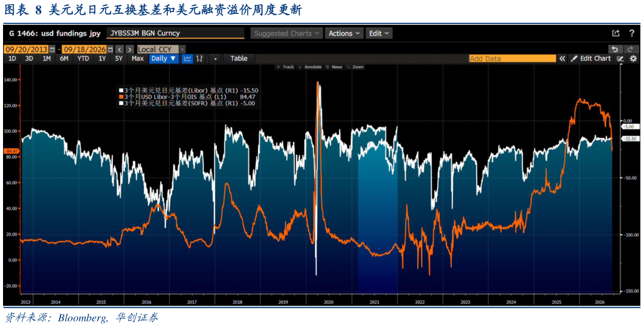This screenshot has height=327, width=644.
Task: Click the start date field 09/20/2013
Action: [27, 50]
